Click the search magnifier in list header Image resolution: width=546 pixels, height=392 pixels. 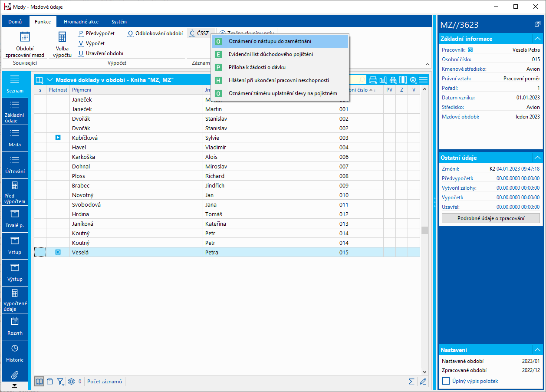(362, 80)
